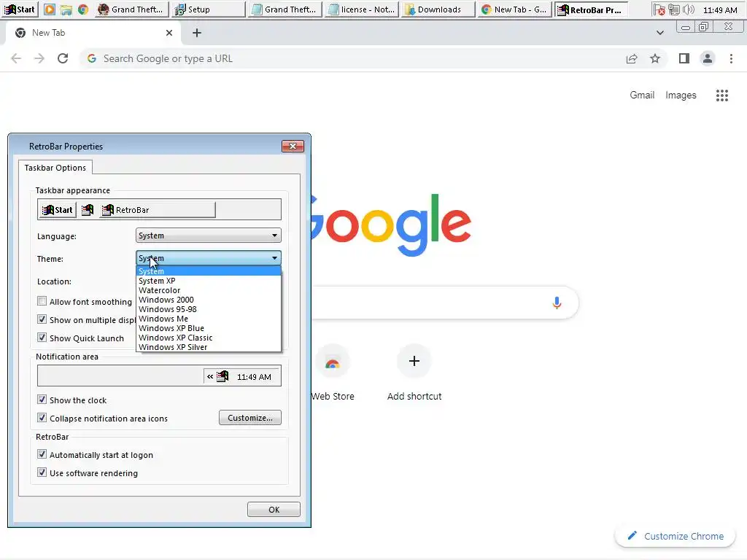Uncheck Show Quick Launch

pyautogui.click(x=42, y=338)
